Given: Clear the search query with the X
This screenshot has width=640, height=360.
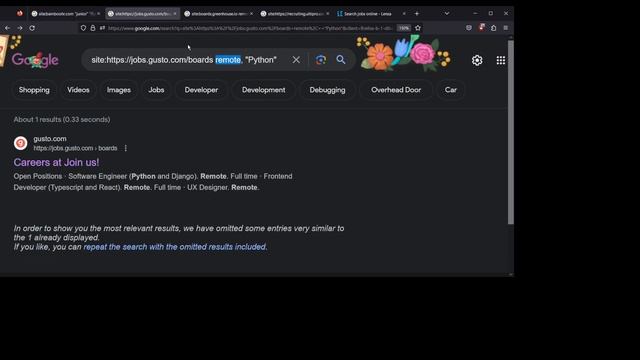Looking at the screenshot, I should point(296,60).
